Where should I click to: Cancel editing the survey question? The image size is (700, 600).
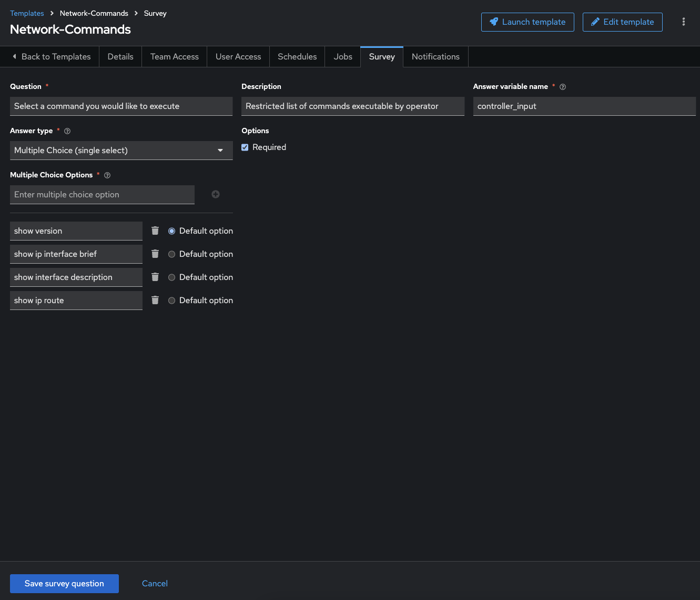tap(155, 584)
